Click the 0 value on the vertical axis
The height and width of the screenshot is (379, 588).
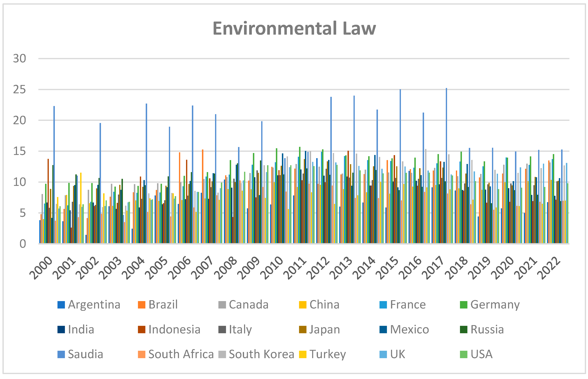click(x=23, y=244)
